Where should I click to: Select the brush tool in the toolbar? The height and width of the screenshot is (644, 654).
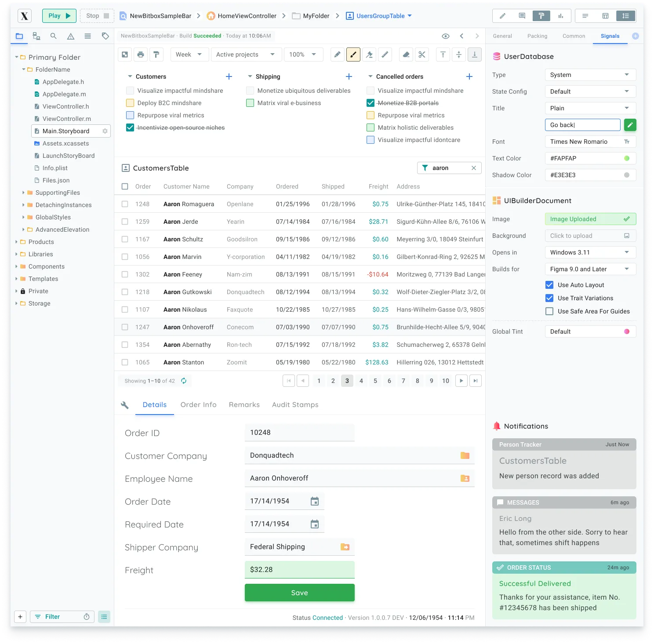pyautogui.click(x=353, y=54)
